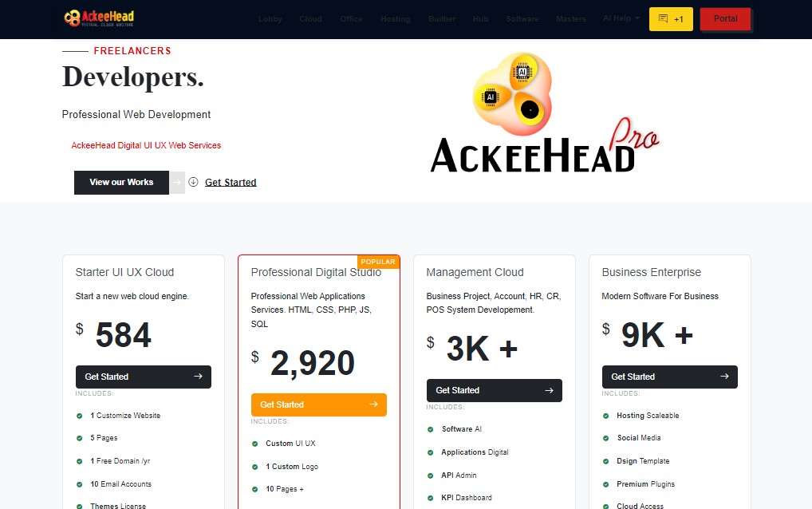Click the AckeeHead logo in navbar
Image resolution: width=812 pixels, height=509 pixels.
pyautogui.click(x=99, y=18)
